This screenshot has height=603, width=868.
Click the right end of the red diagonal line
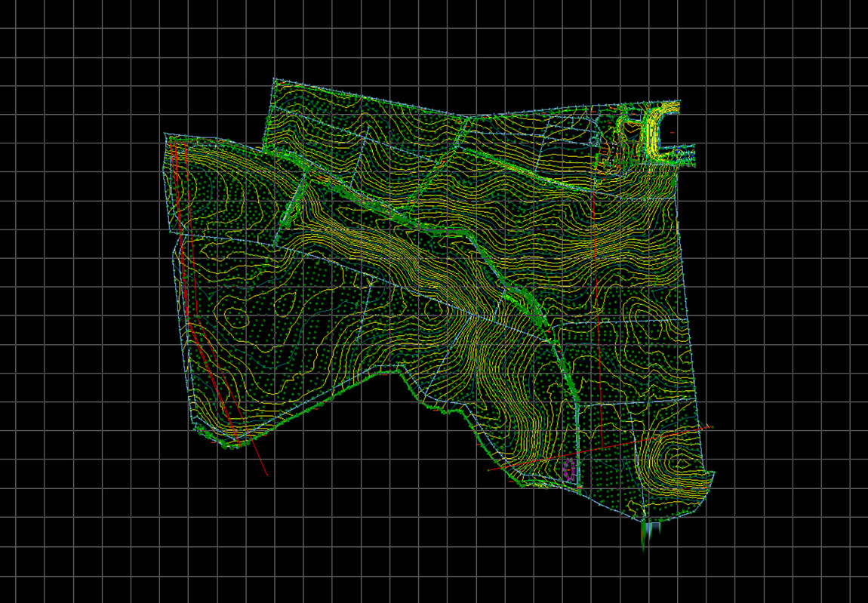[x=711, y=427]
